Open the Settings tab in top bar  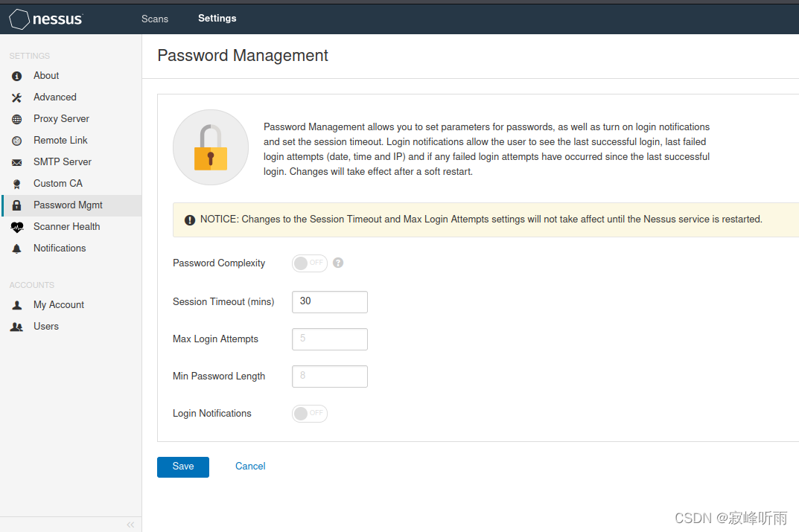pos(217,19)
